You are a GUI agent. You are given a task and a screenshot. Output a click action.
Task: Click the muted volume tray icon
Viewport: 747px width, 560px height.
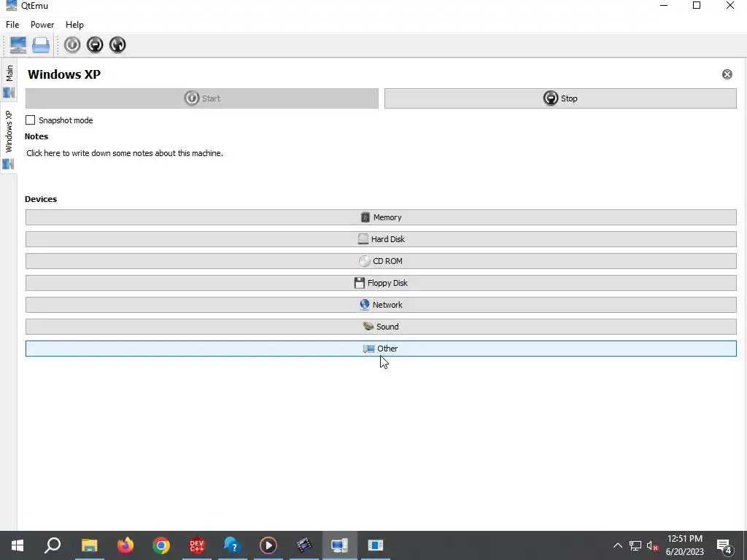click(652, 545)
